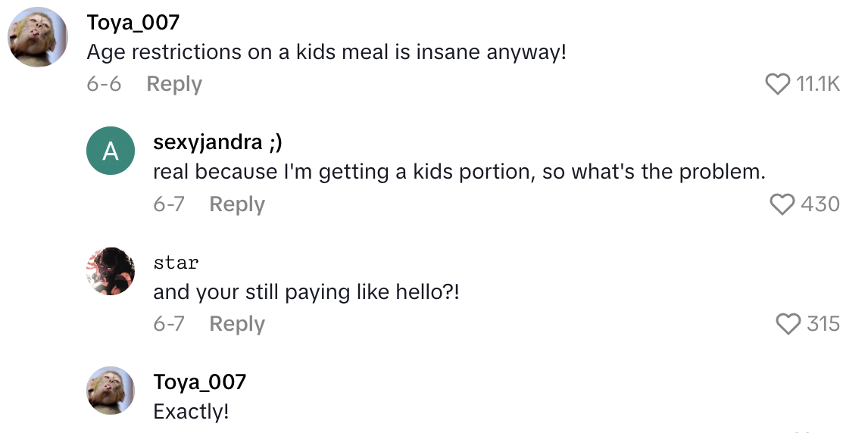
Task: Click the 315 like count
Action: (823, 324)
